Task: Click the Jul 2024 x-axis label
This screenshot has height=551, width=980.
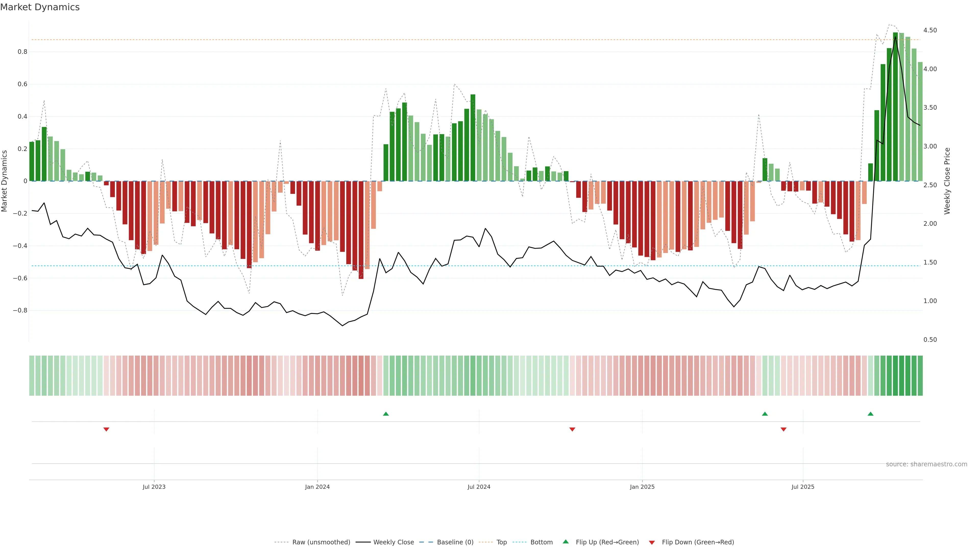Action: coord(479,487)
